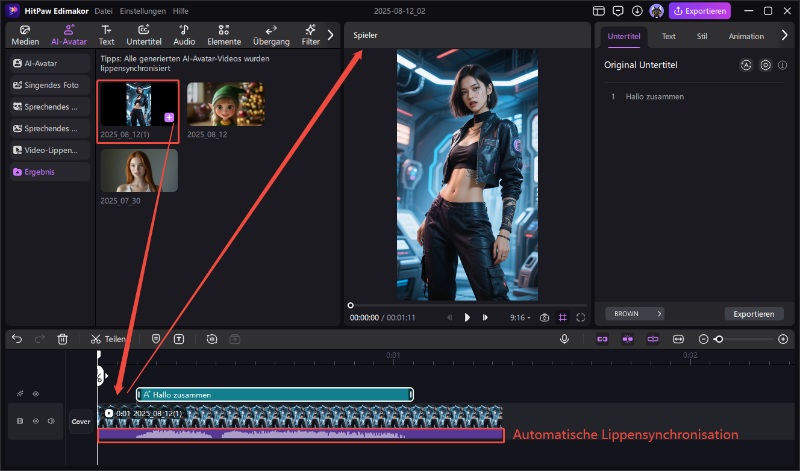The height and width of the screenshot is (471, 800).
Task: Play the preview video
Action: coord(467,317)
